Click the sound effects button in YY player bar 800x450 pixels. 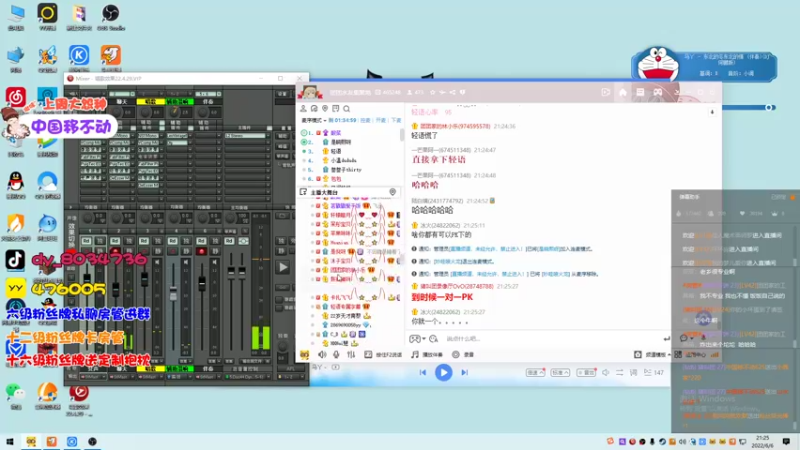point(586,372)
